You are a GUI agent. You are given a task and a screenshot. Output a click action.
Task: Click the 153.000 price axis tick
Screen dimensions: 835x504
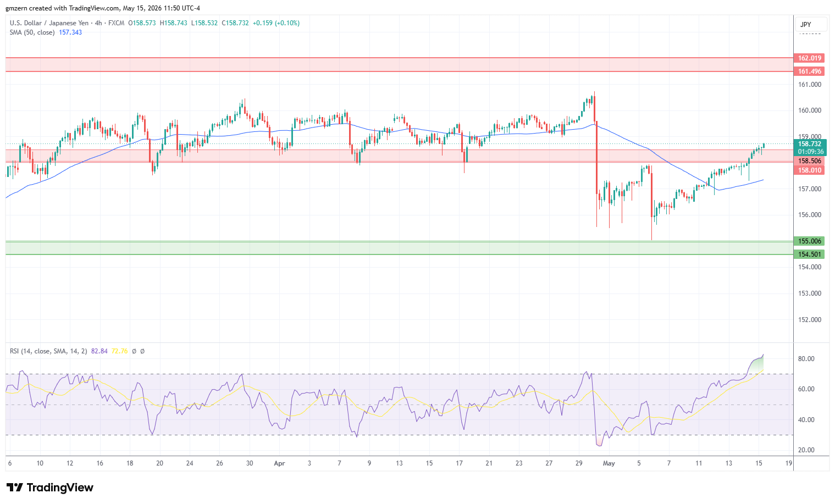[x=810, y=293]
